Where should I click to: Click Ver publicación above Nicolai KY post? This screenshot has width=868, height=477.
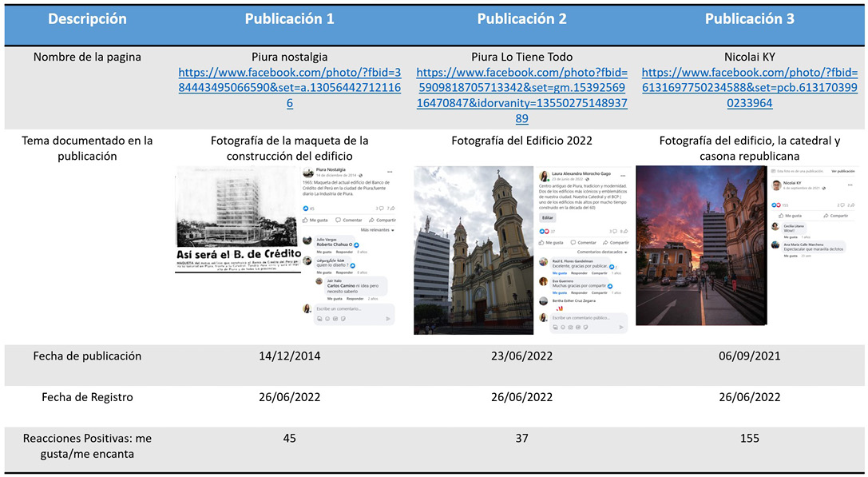[x=842, y=171]
